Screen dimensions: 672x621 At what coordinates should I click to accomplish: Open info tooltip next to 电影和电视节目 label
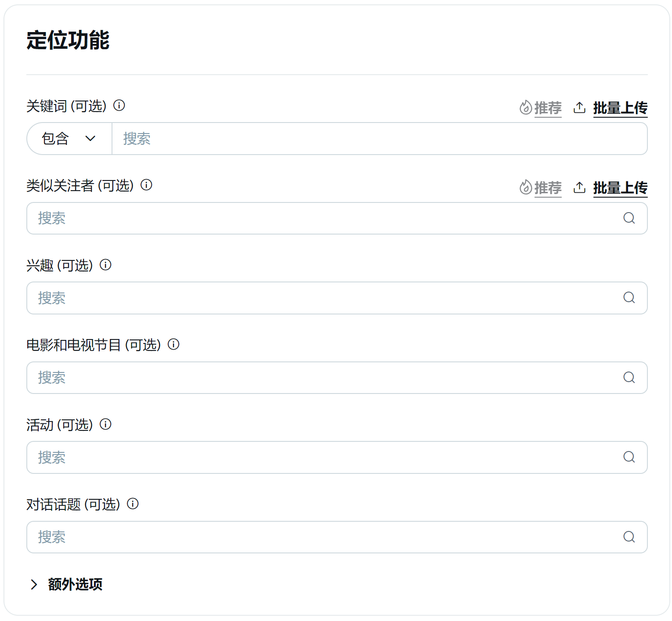click(173, 344)
